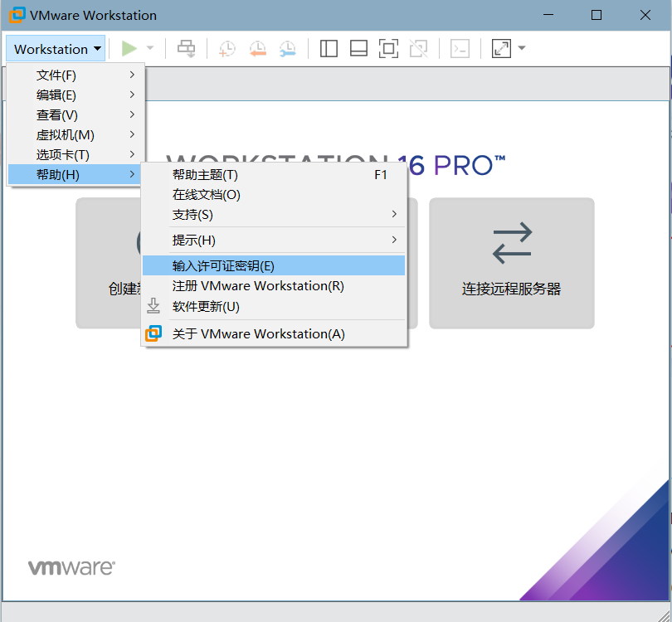This screenshot has height=622, width=672.
Task: Open the stretch display dropdown arrow
Action: click(522, 48)
